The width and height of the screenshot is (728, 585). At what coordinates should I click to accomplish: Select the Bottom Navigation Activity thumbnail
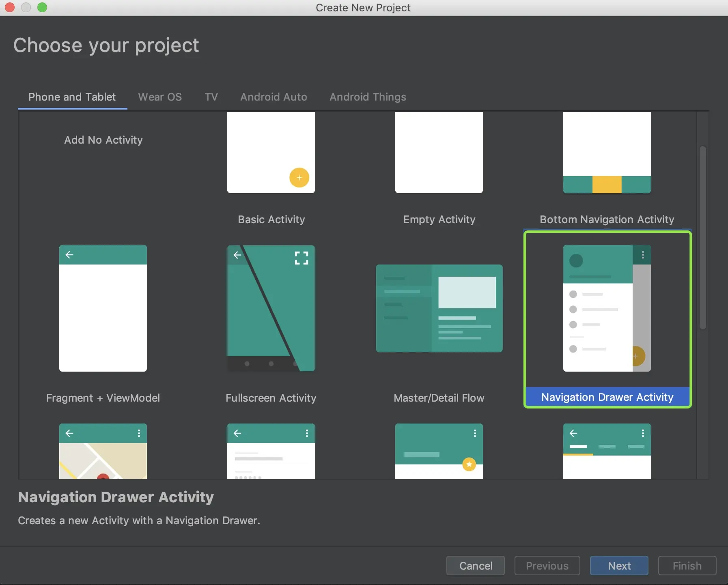607,153
